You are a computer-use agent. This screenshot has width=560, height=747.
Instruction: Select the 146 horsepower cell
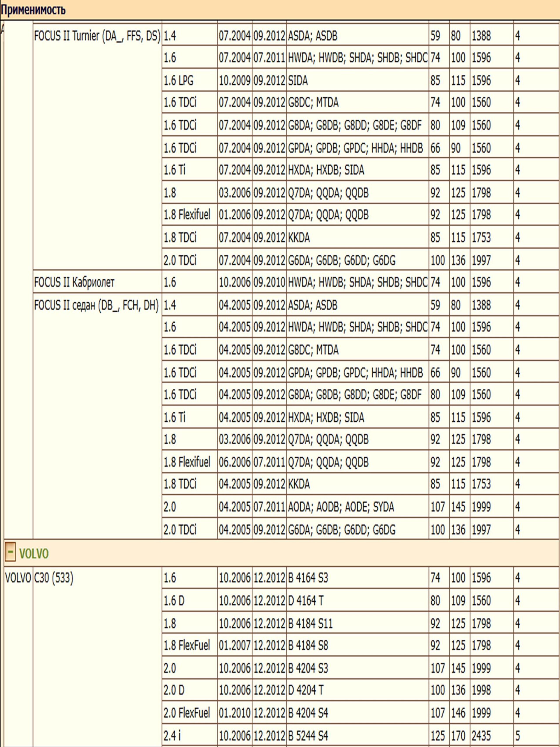tap(458, 713)
